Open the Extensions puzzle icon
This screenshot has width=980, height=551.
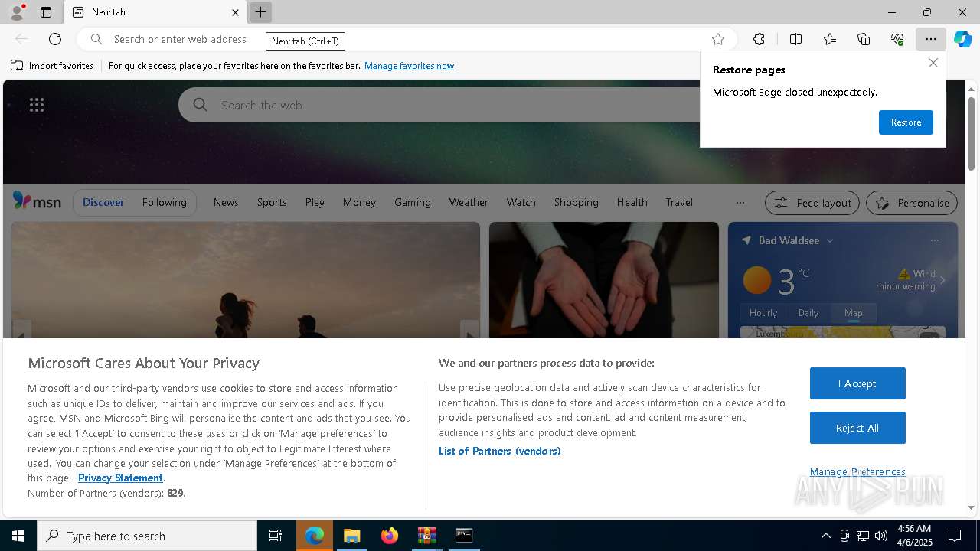759,39
